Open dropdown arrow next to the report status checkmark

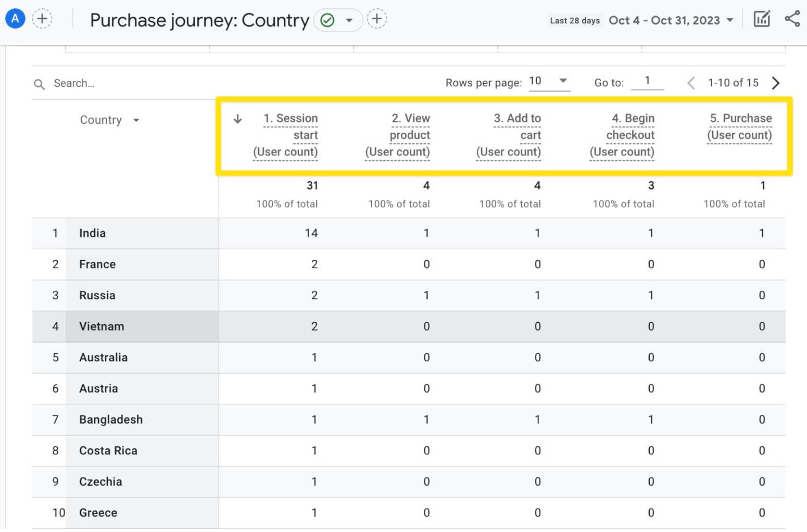pyautogui.click(x=349, y=20)
